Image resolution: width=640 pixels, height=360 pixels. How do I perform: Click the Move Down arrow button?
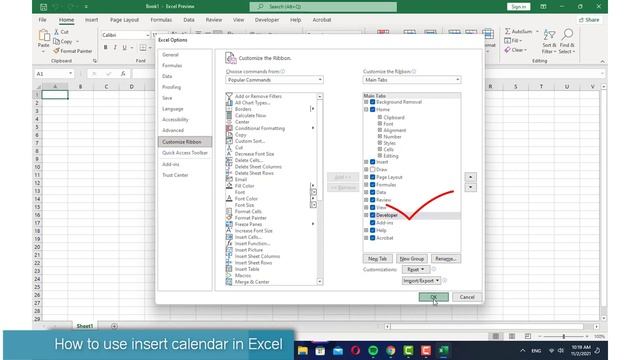tap(471, 188)
